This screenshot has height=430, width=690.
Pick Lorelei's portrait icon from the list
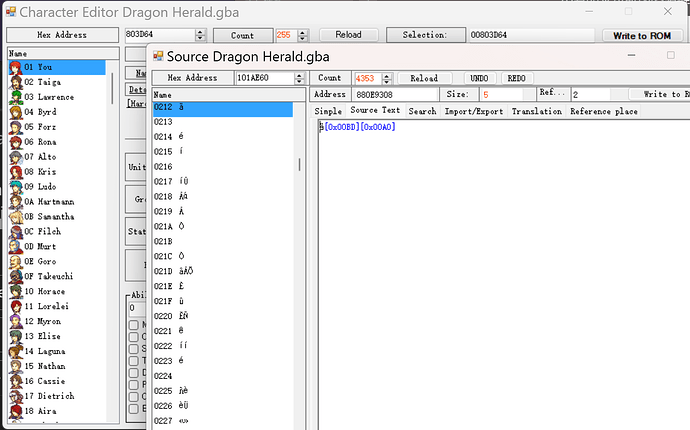click(16, 306)
